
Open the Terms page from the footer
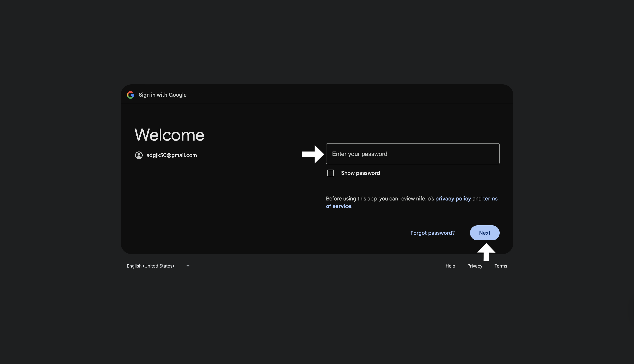point(501,266)
